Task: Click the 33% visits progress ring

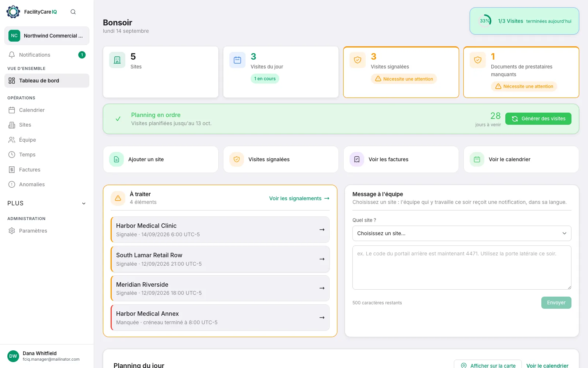Action: pos(485,21)
